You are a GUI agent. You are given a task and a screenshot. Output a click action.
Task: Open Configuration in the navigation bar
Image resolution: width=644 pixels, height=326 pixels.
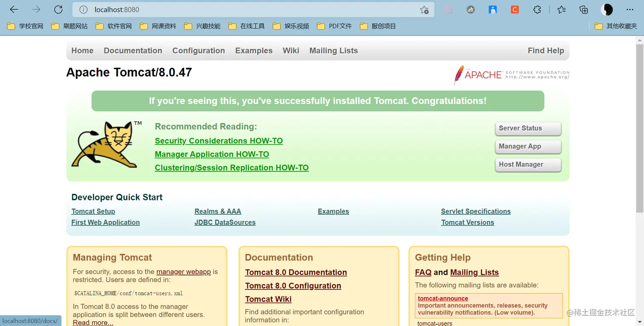point(198,51)
